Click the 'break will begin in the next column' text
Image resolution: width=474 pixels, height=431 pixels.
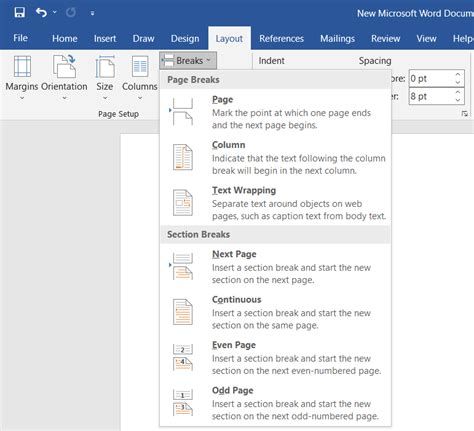(x=284, y=171)
